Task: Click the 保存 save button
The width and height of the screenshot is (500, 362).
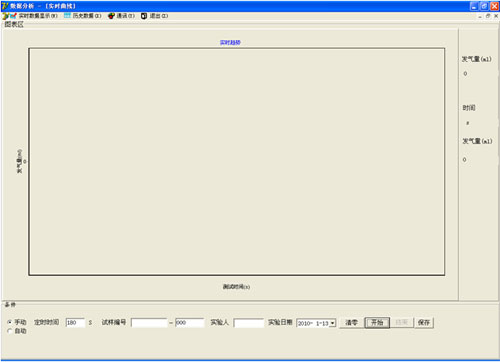Action: 424,322
